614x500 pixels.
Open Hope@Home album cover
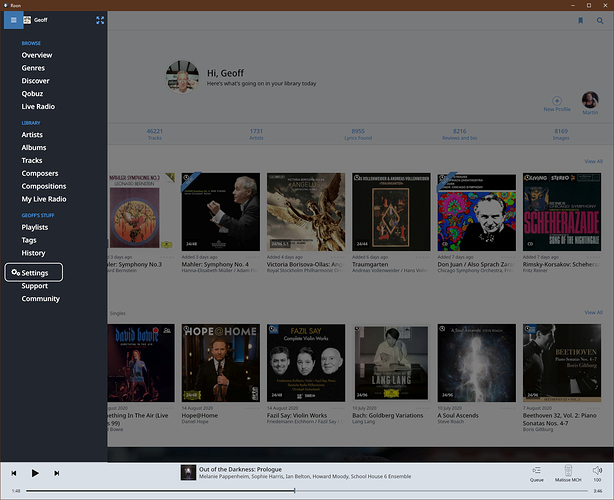220,363
